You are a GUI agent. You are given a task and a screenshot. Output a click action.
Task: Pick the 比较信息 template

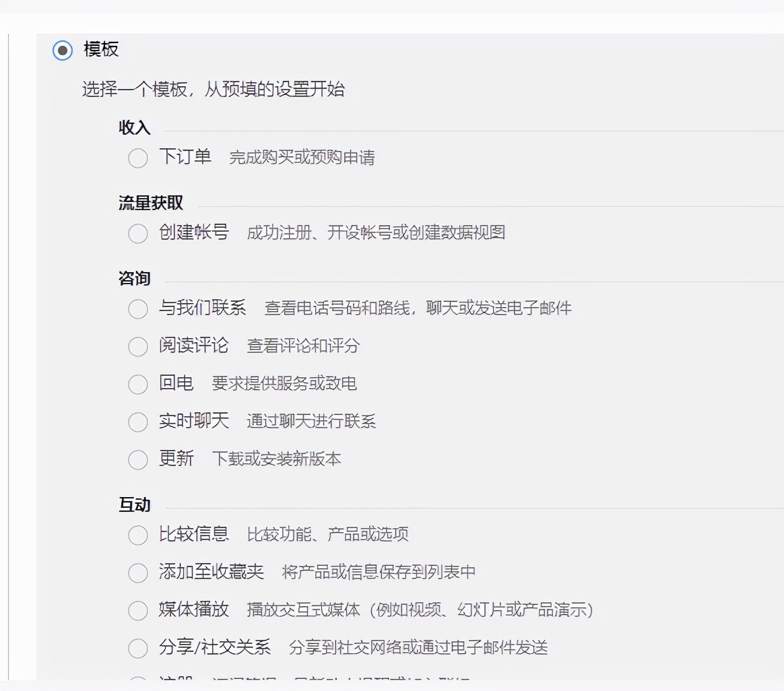click(138, 535)
